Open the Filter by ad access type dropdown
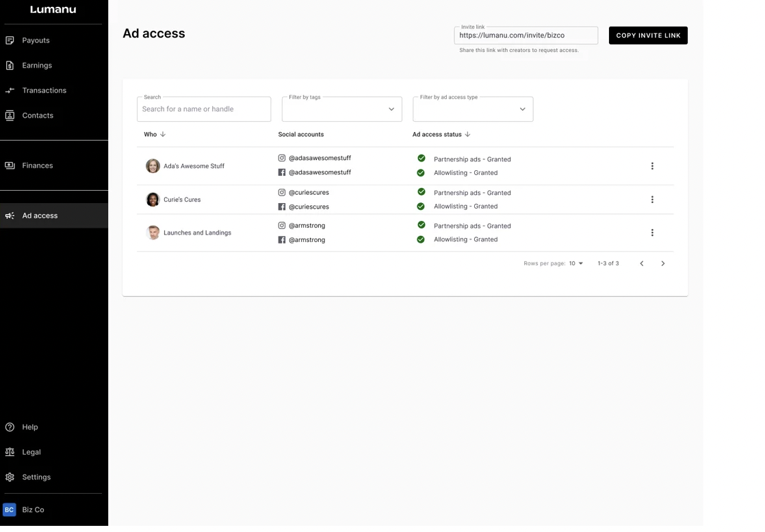 click(x=472, y=109)
